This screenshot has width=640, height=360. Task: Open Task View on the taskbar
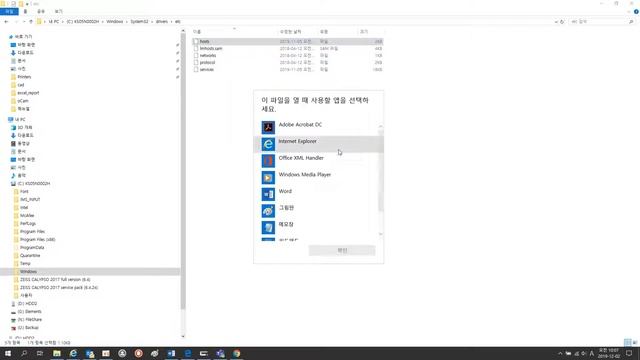40,353
